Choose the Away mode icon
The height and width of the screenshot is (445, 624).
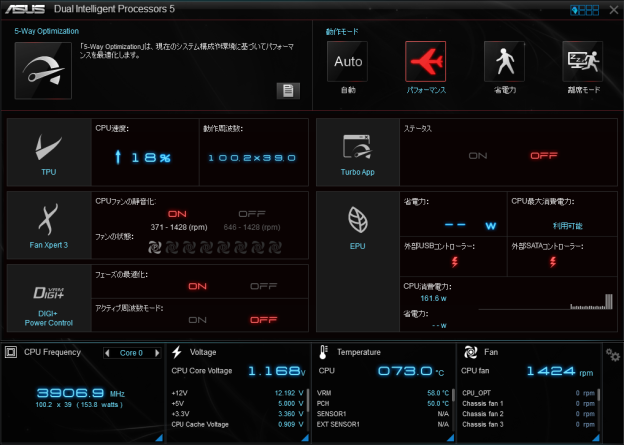coord(582,62)
